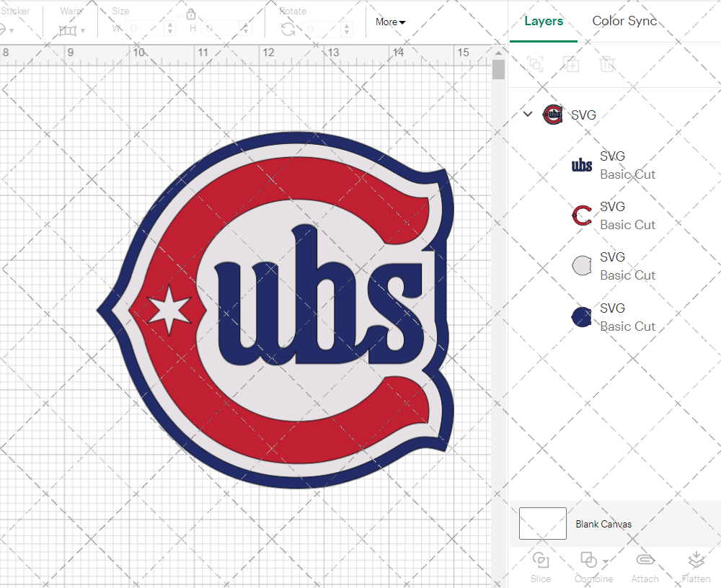Click the Slice tool icon

(x=540, y=560)
